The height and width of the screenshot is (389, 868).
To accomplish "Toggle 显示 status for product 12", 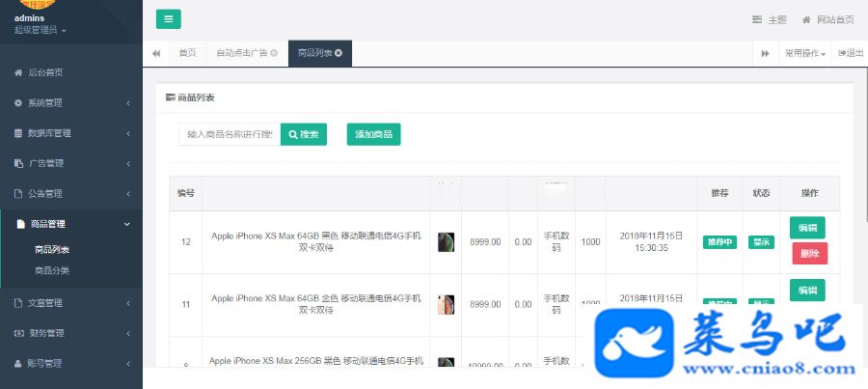I will pyautogui.click(x=761, y=242).
